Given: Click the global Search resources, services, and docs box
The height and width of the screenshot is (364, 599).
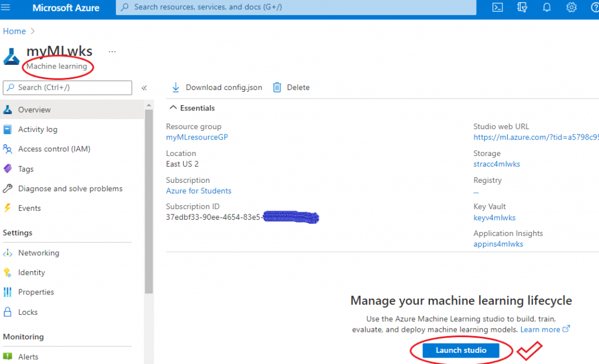Looking at the screenshot, I should pyautogui.click(x=296, y=7).
